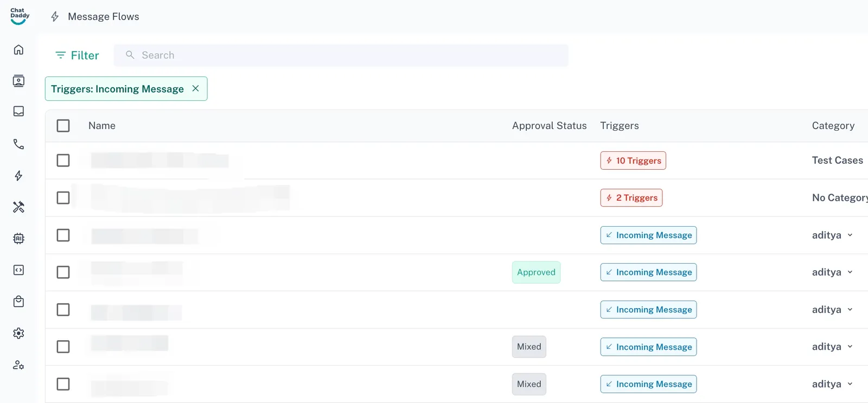Screen dimensions: 868x403
Task: Expand the 10 Triggers badge
Action: click(633, 161)
